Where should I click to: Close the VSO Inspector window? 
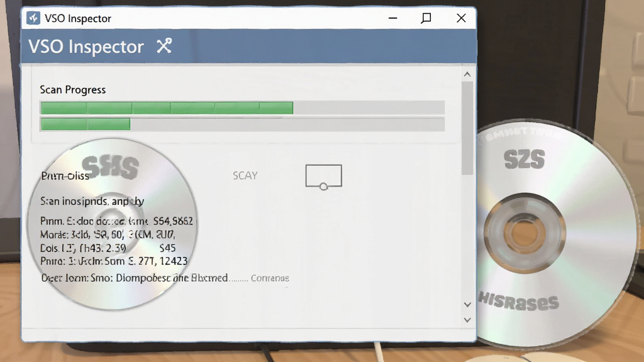461,18
